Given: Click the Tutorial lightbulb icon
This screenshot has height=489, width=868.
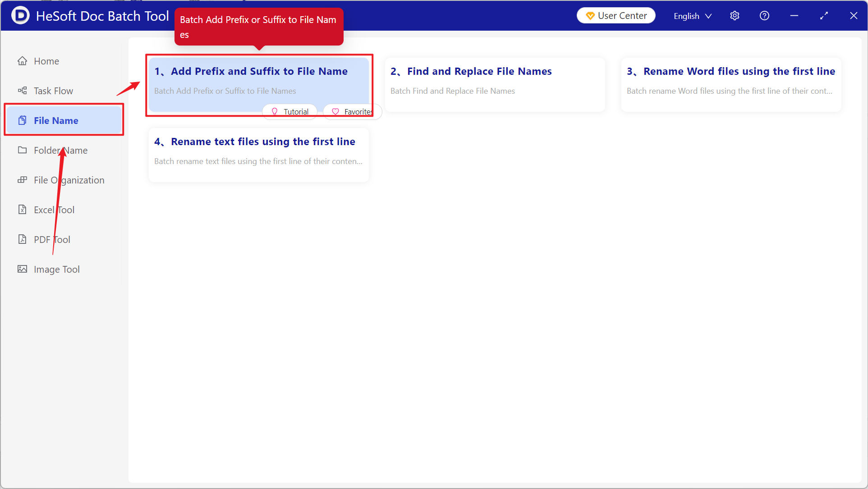Looking at the screenshot, I should (x=275, y=111).
